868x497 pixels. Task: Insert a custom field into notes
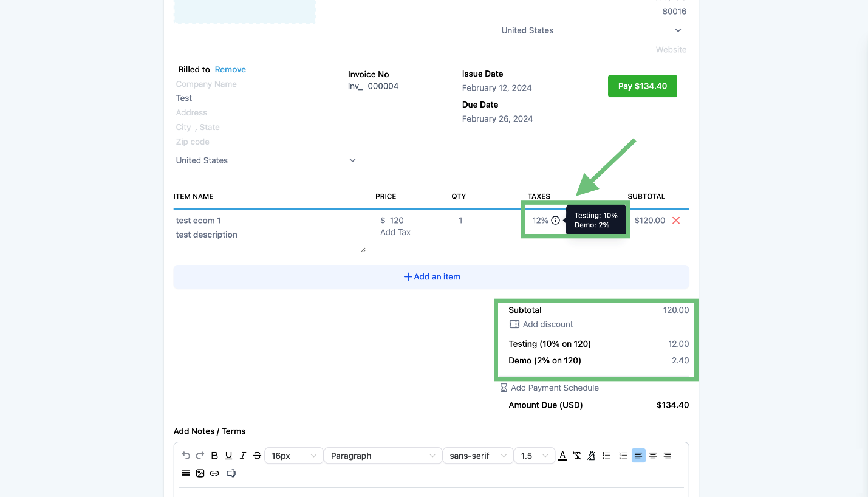[231, 473]
